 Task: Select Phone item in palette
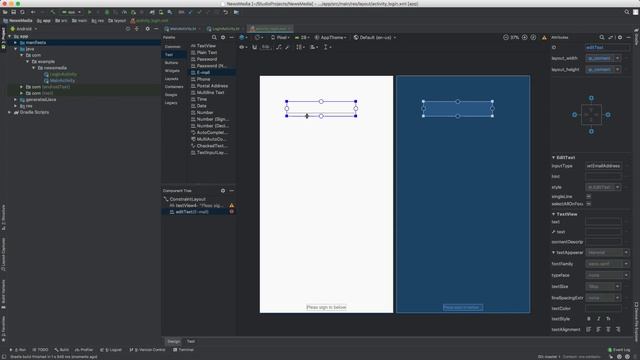tap(204, 79)
